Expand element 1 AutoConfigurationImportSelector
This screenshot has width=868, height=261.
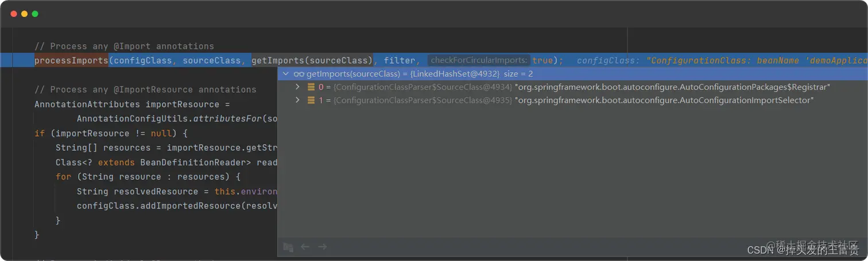coord(297,100)
